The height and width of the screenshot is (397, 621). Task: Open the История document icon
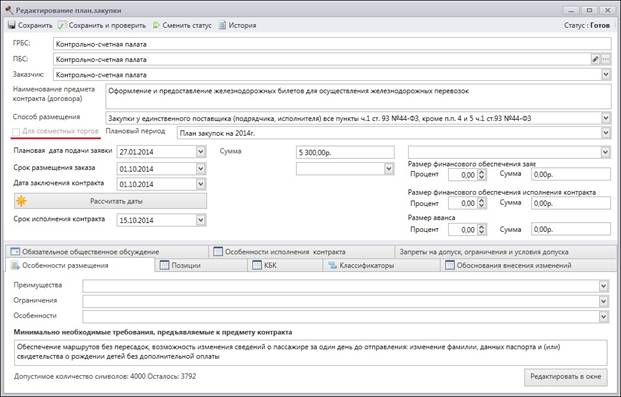pyautogui.click(x=223, y=25)
